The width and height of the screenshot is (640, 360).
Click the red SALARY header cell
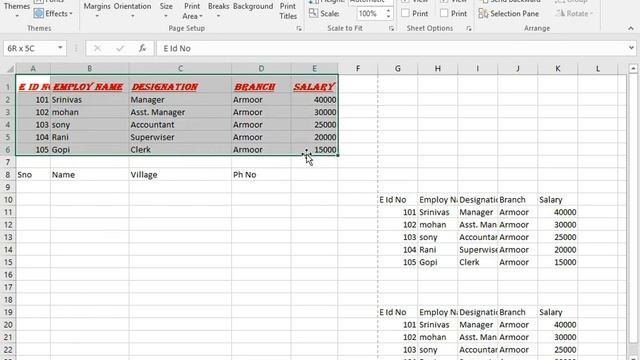pyautogui.click(x=314, y=84)
